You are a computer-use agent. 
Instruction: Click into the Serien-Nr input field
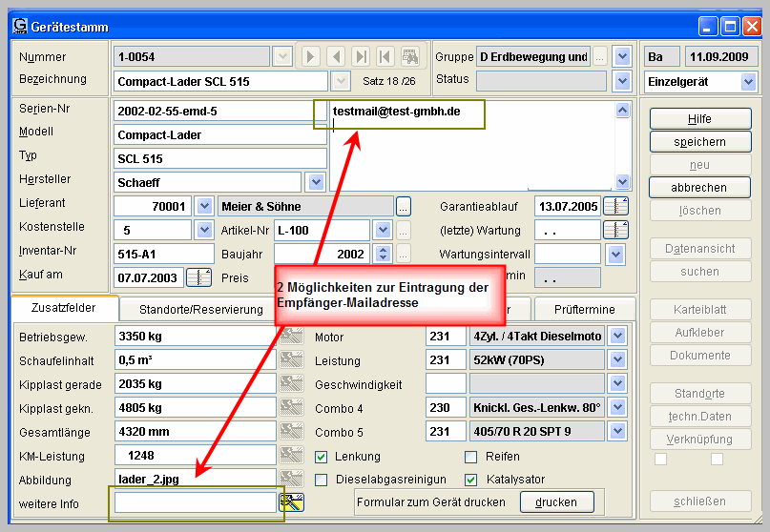pyautogui.click(x=219, y=112)
